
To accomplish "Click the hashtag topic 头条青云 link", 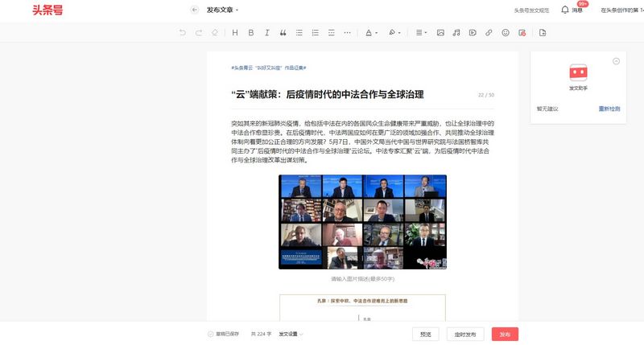I will pyautogui.click(x=269, y=68).
